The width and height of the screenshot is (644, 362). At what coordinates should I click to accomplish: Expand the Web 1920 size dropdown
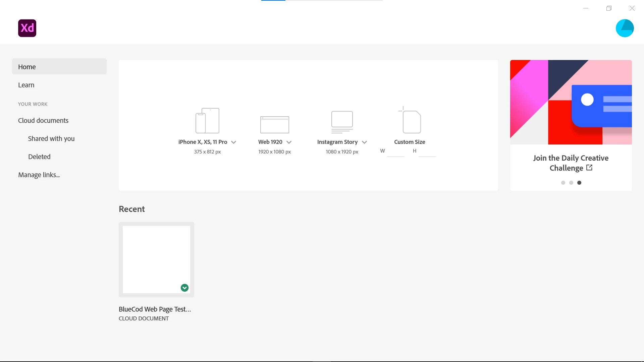pos(289,142)
